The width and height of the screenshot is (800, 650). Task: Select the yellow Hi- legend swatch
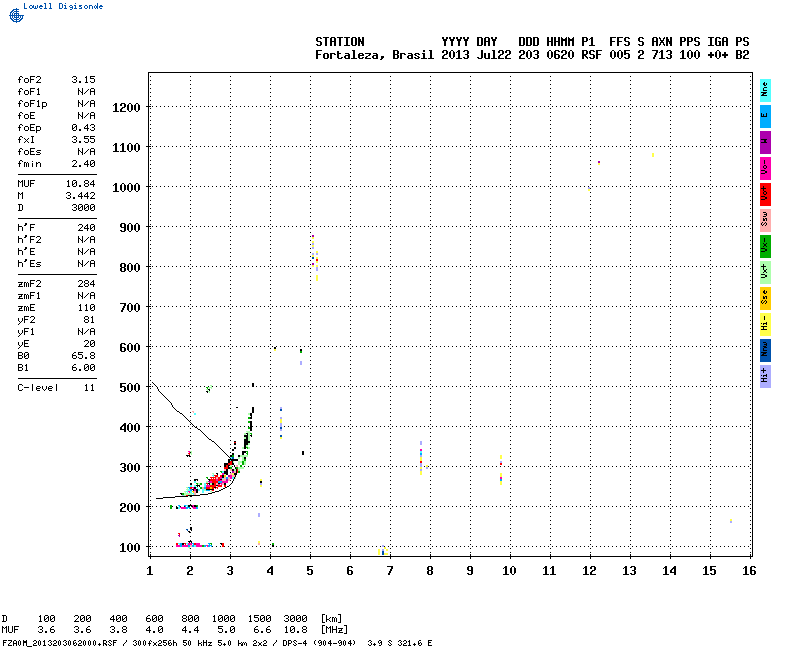point(765,324)
